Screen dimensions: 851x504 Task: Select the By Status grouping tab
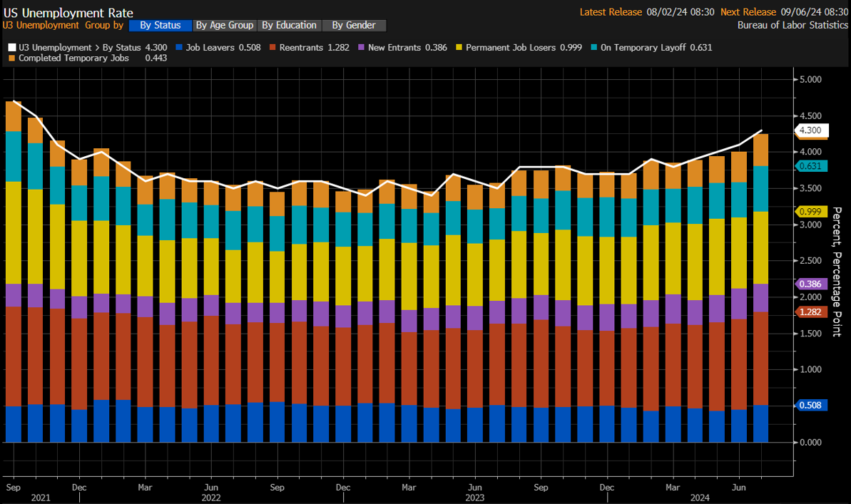click(x=160, y=25)
